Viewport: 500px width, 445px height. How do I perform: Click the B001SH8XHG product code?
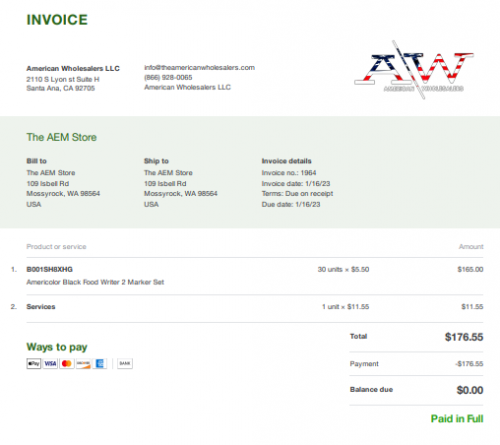click(49, 269)
